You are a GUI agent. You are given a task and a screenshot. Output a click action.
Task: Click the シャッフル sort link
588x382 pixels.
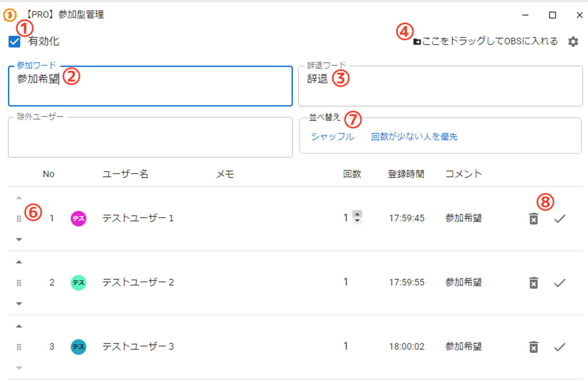point(332,137)
